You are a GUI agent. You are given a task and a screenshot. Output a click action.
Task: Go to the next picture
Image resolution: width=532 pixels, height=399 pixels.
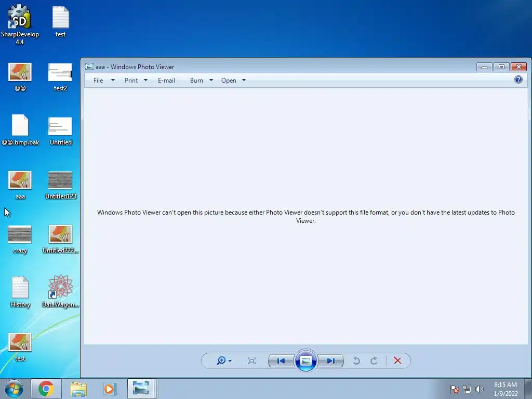pos(331,361)
